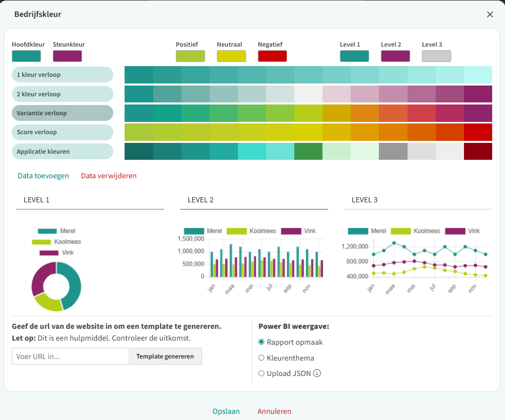Toggle Merel legend in Level 2 bar chart

click(x=203, y=231)
